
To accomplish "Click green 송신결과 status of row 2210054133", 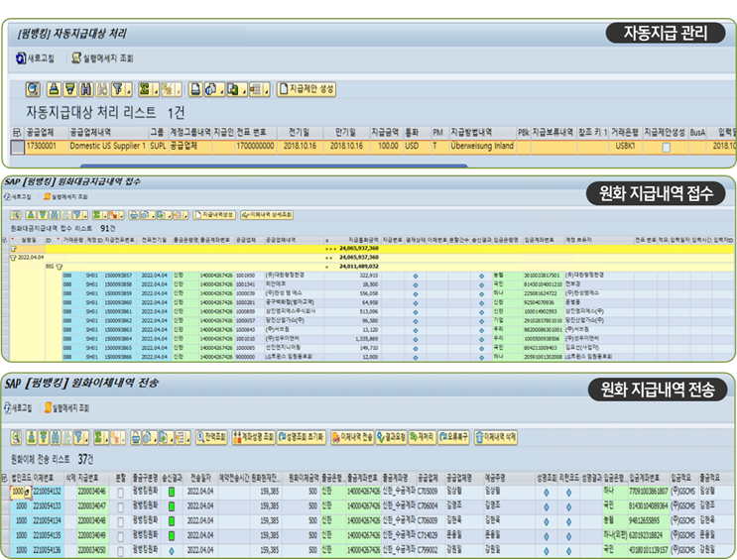I will (x=170, y=505).
